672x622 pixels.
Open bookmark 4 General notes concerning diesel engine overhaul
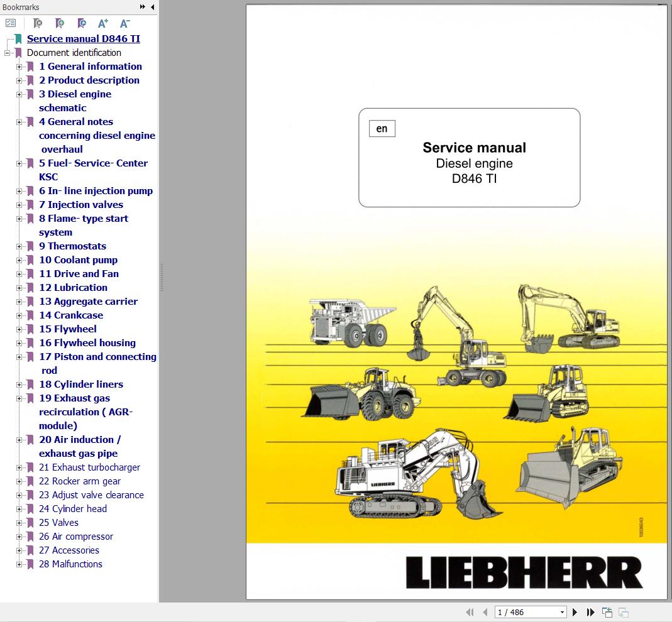[97, 135]
